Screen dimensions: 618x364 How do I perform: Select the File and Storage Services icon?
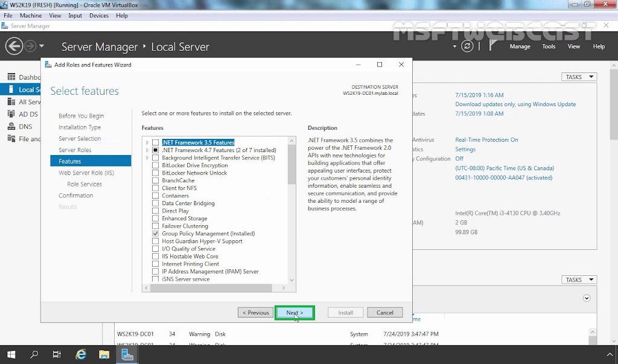(x=11, y=139)
